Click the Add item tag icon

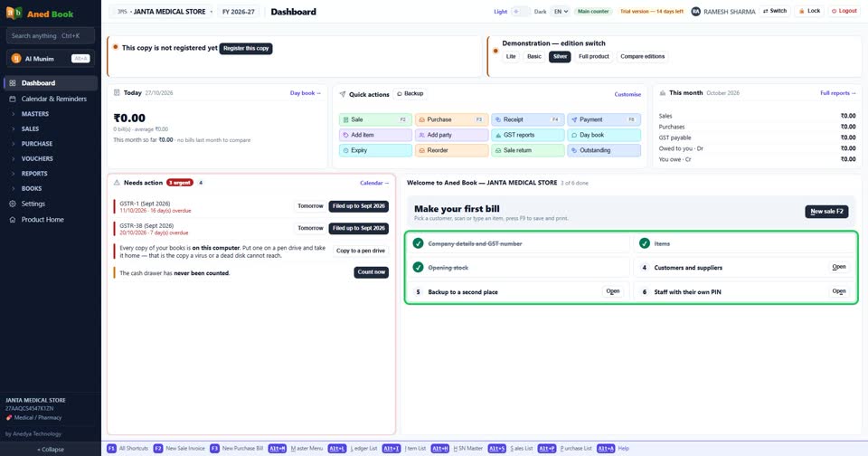pos(345,135)
